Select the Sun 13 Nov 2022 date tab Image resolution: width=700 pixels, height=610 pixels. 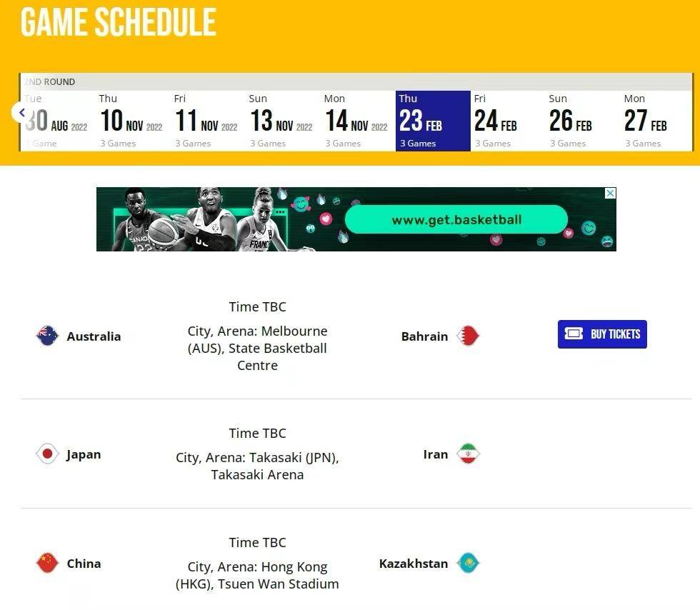coord(283,121)
